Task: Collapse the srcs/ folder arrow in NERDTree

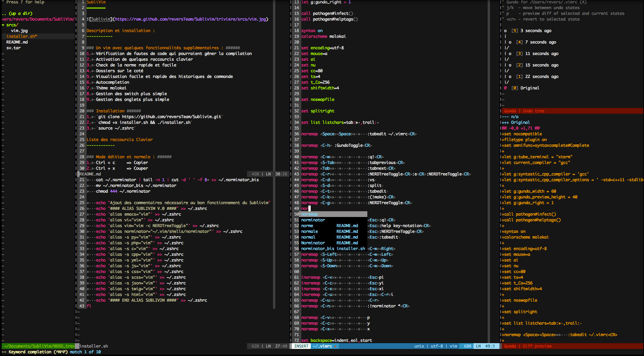Action: point(3,25)
